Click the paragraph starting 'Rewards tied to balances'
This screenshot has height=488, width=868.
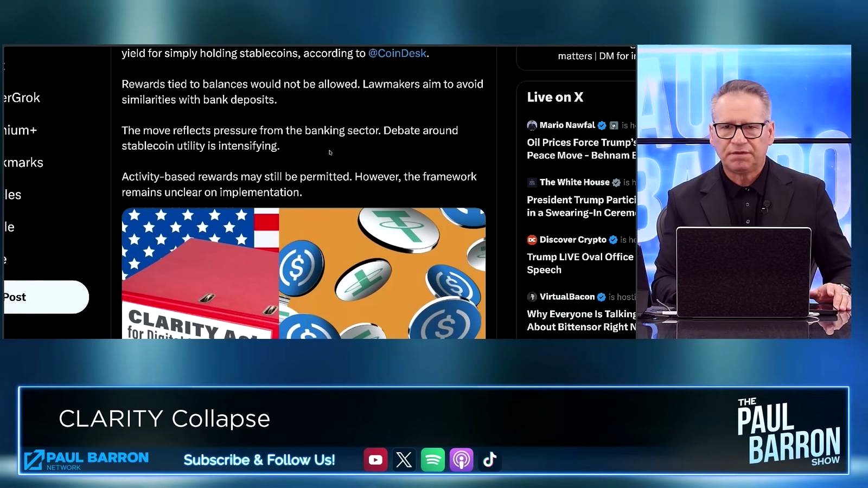point(302,92)
